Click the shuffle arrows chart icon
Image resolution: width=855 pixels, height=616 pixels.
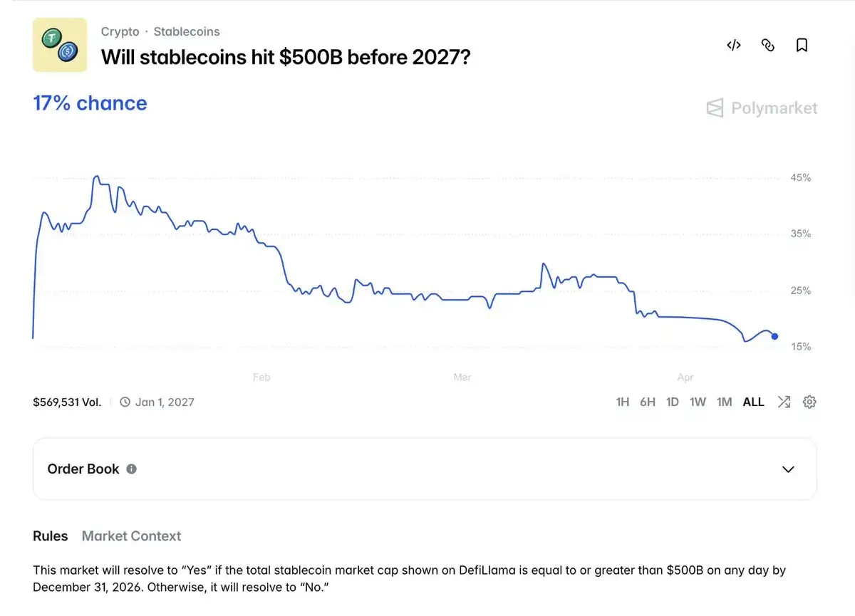[x=784, y=402]
